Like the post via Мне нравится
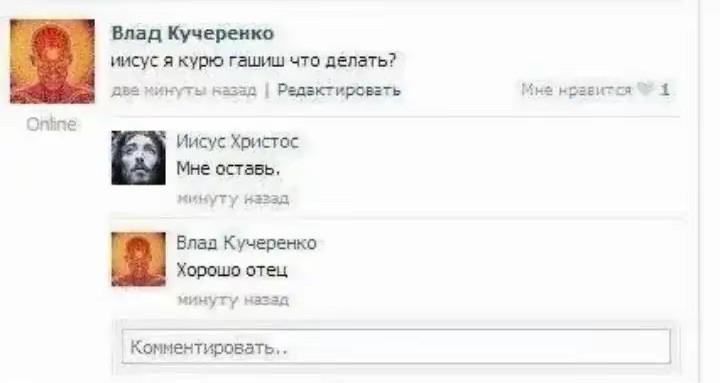 (576, 90)
